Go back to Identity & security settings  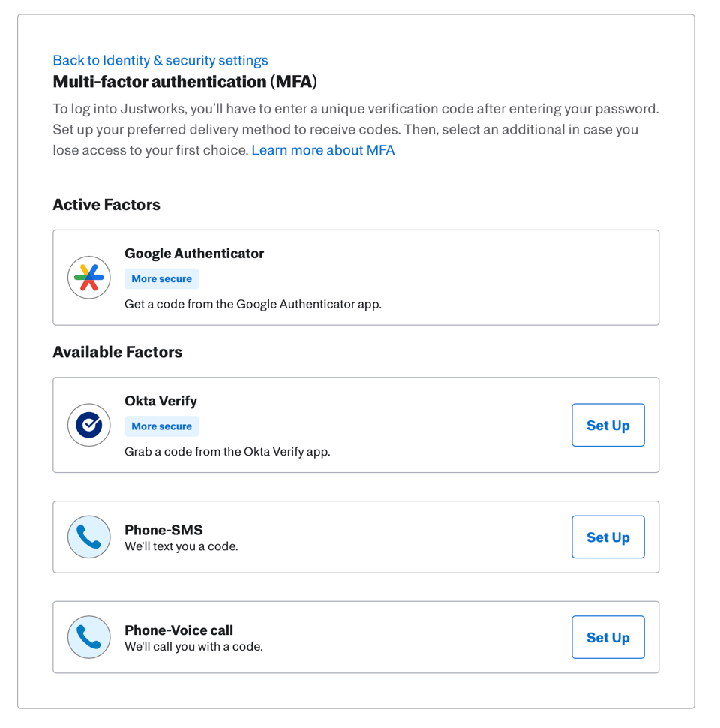pos(160,60)
